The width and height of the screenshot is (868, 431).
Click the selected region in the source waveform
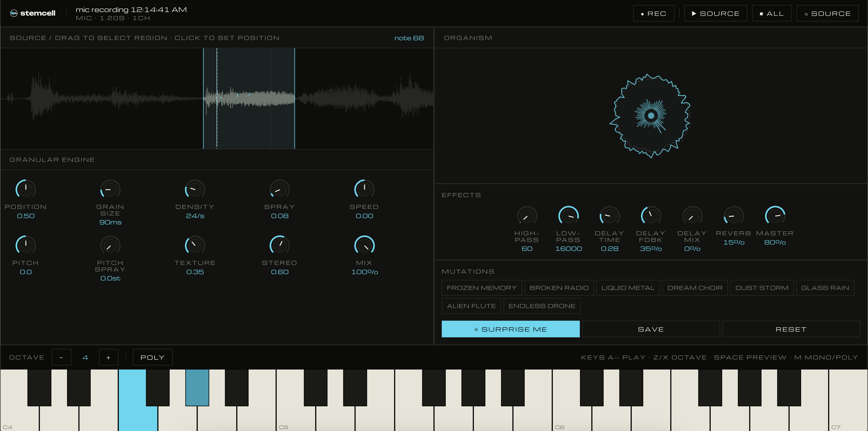tap(249, 99)
